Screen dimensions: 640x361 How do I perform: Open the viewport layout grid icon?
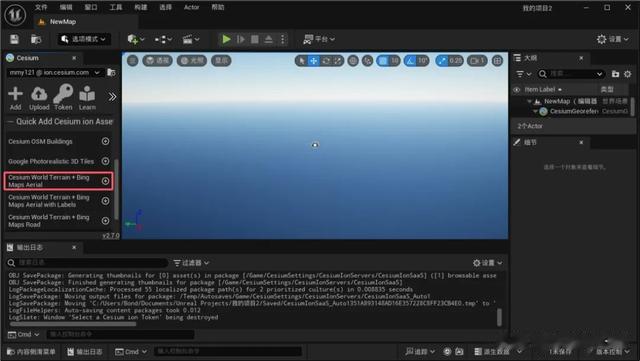tap(497, 61)
